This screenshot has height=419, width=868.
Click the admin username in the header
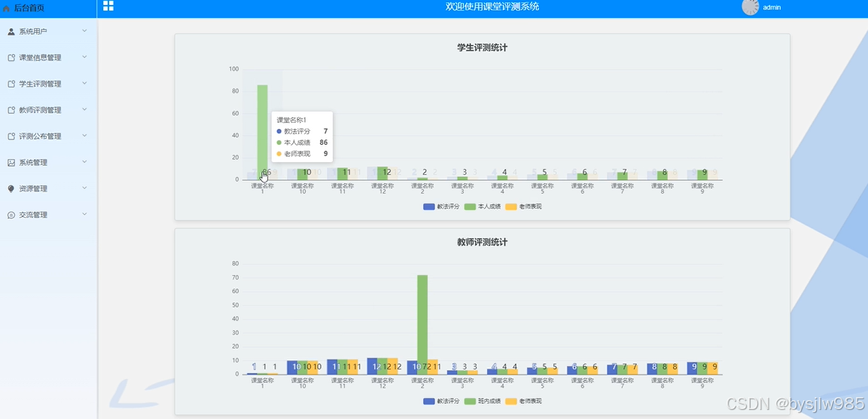tap(772, 8)
